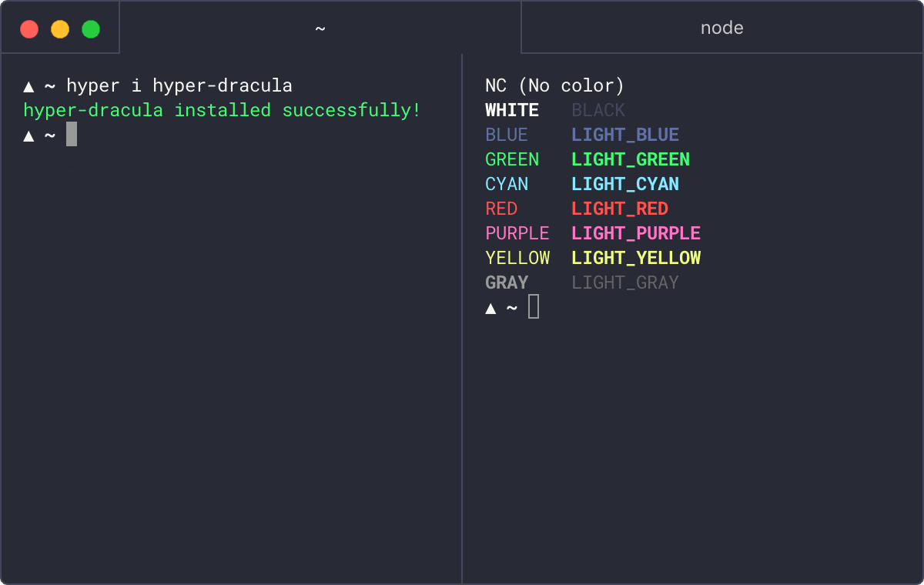
Task: Click the green maximize window button
Action: coord(91,29)
